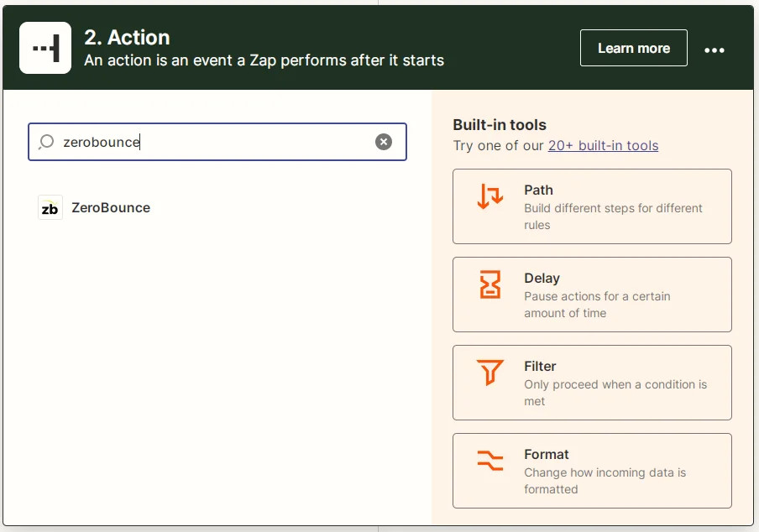Click inside the zerobounce search field

210,142
